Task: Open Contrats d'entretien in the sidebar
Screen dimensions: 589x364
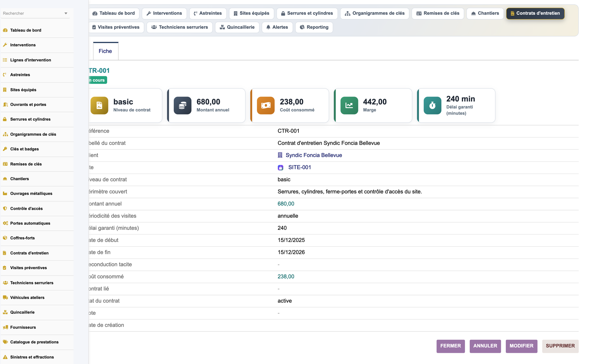Action: pos(29,253)
